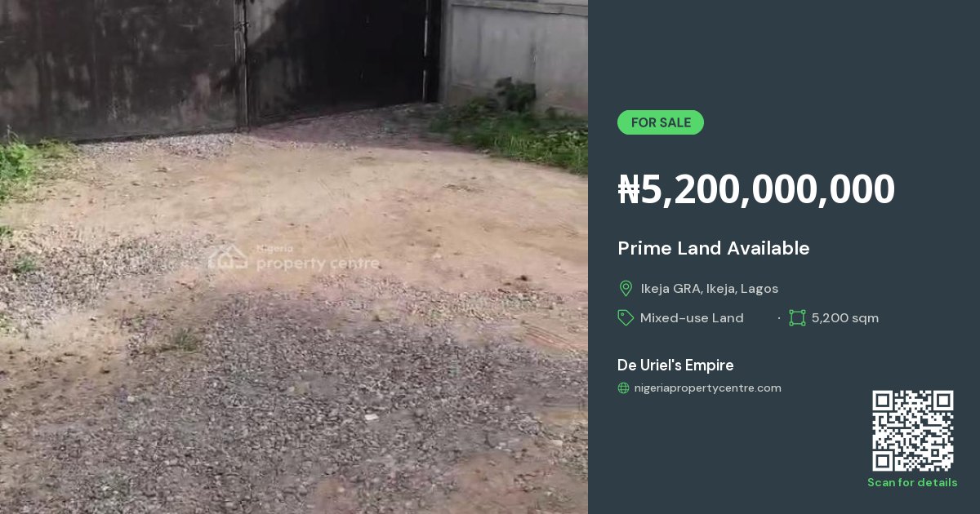Click the Scan for details caption
This screenshot has height=514, width=980.
912,482
